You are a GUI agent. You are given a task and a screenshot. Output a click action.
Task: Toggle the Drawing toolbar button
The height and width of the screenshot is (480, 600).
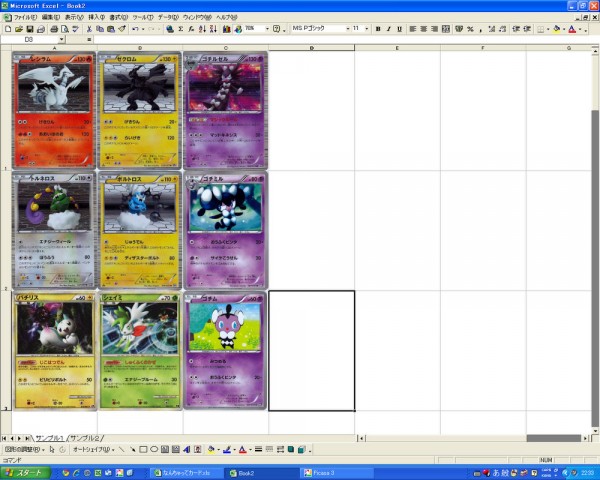click(x=238, y=29)
